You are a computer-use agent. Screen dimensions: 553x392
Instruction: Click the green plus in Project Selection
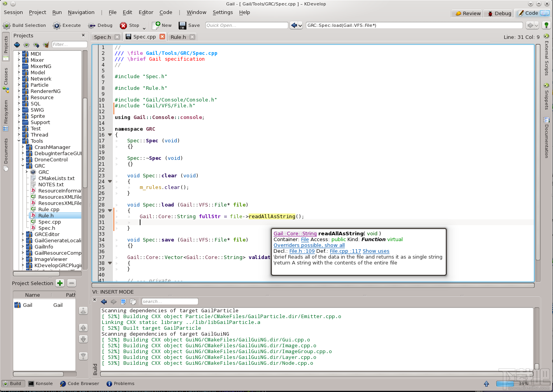tap(60, 283)
